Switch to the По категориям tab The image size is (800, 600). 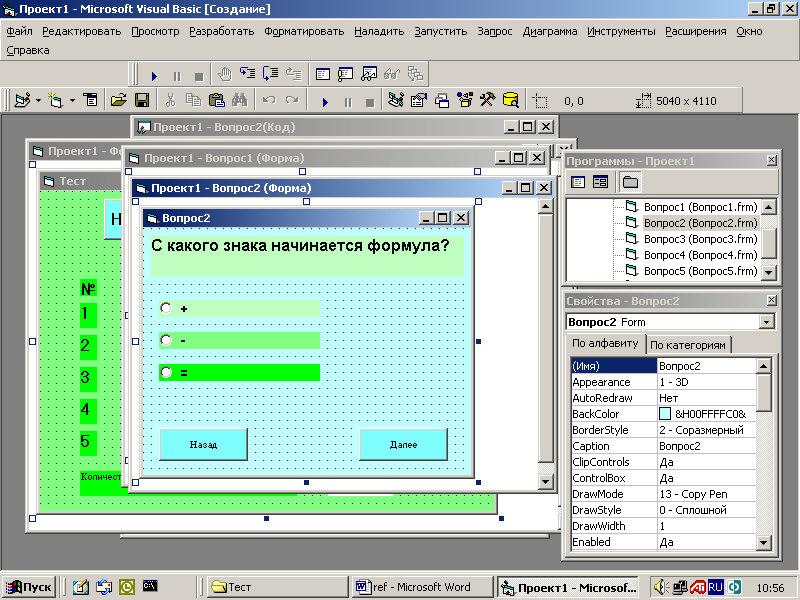689,345
